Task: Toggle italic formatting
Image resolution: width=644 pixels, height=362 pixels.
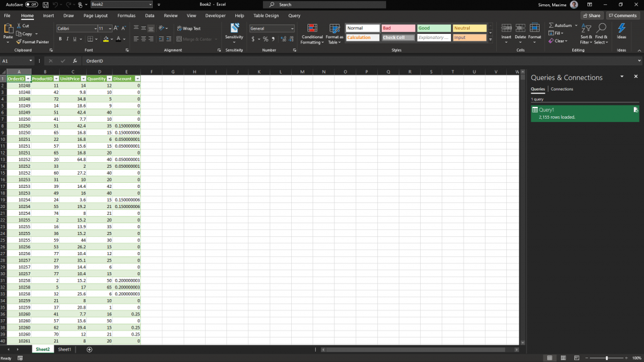Action: tap(67, 39)
